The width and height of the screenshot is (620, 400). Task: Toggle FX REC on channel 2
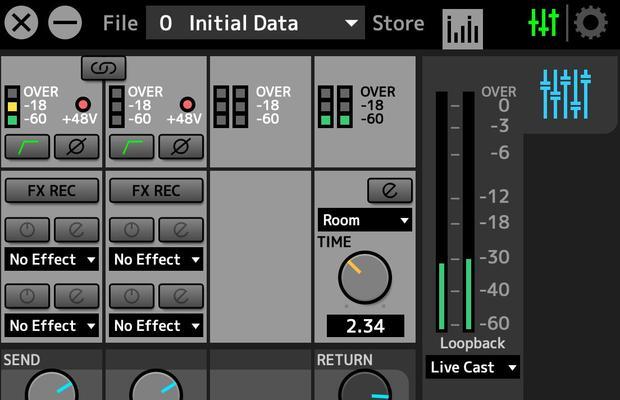[156, 191]
